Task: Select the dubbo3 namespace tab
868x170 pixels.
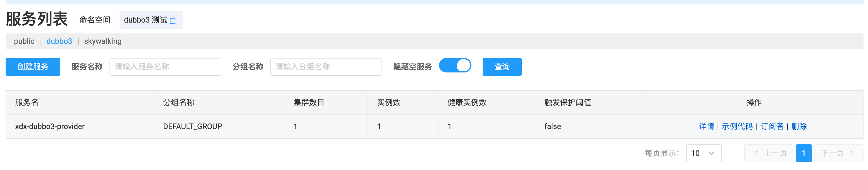Action: [x=59, y=41]
